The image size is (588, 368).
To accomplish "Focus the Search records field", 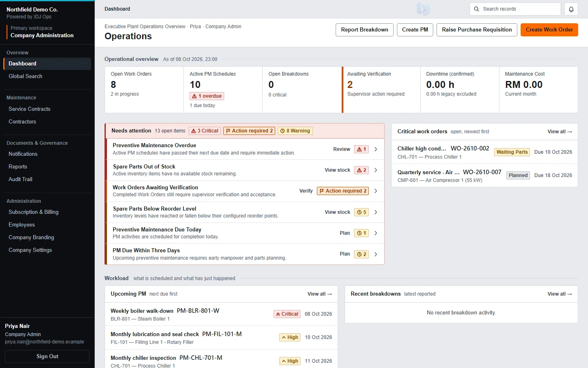I will click(515, 9).
